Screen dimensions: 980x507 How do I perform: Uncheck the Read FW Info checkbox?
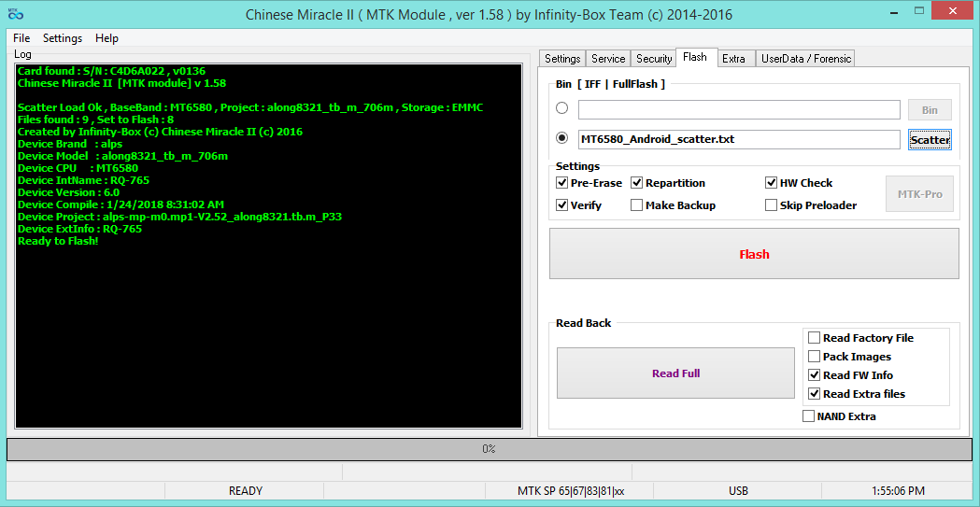pyautogui.click(x=814, y=375)
